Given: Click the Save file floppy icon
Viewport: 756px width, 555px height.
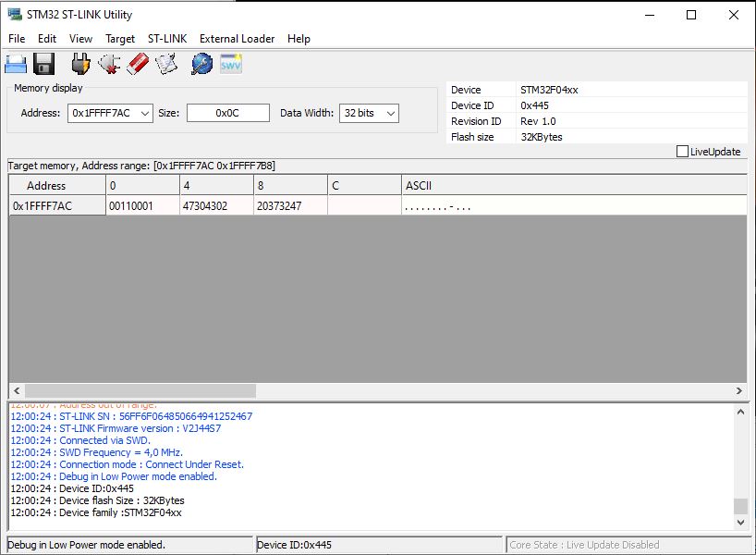Looking at the screenshot, I should [x=43, y=64].
